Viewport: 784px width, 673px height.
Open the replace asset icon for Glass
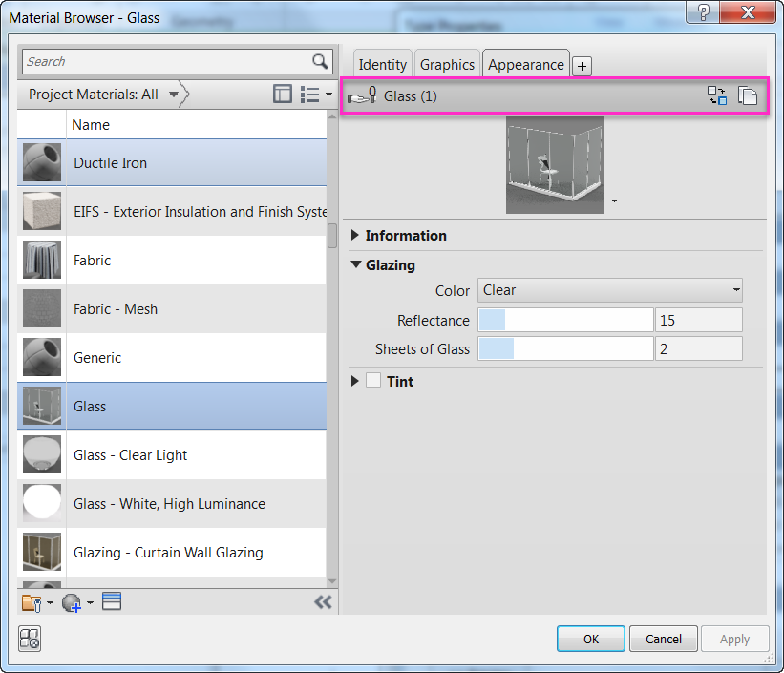coord(717,95)
